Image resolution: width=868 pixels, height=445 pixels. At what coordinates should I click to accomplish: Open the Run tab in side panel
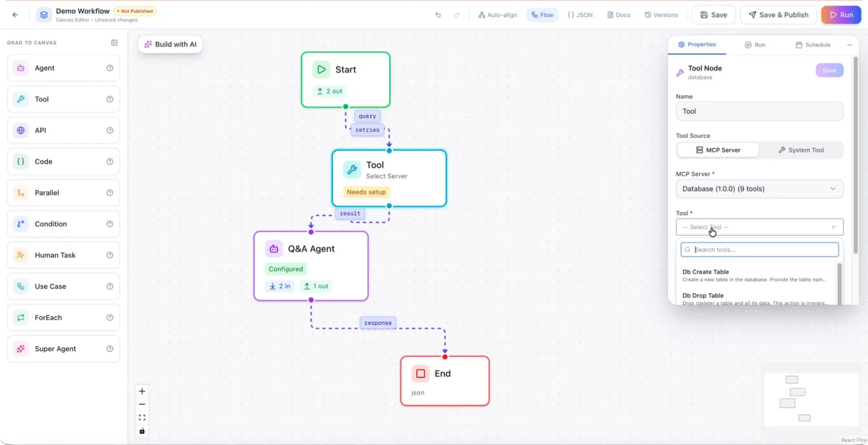(x=755, y=45)
